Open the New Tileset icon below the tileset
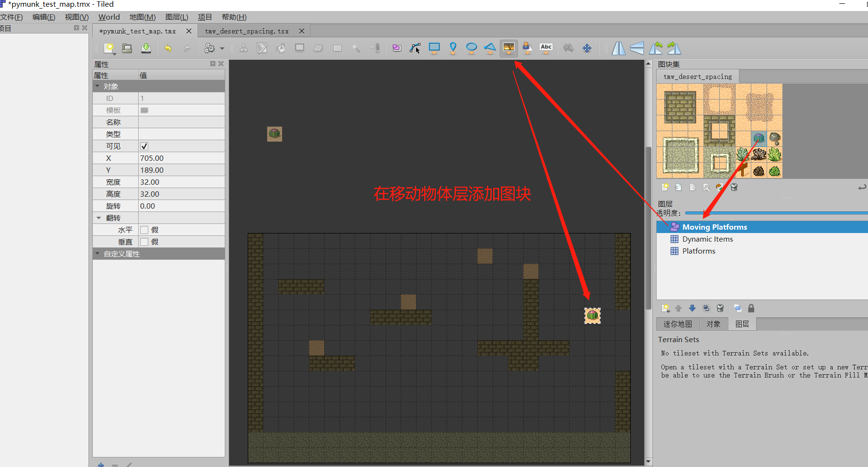The image size is (868, 467). [x=665, y=187]
